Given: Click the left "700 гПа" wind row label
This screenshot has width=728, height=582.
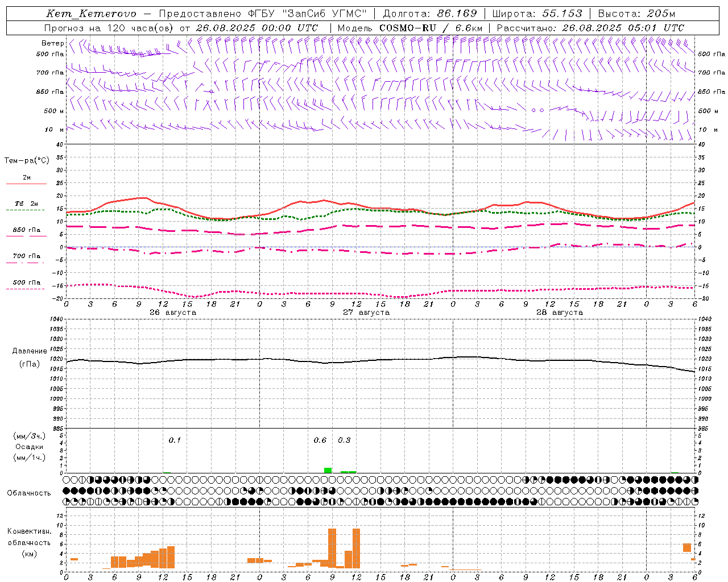Looking at the screenshot, I should click(50, 73).
